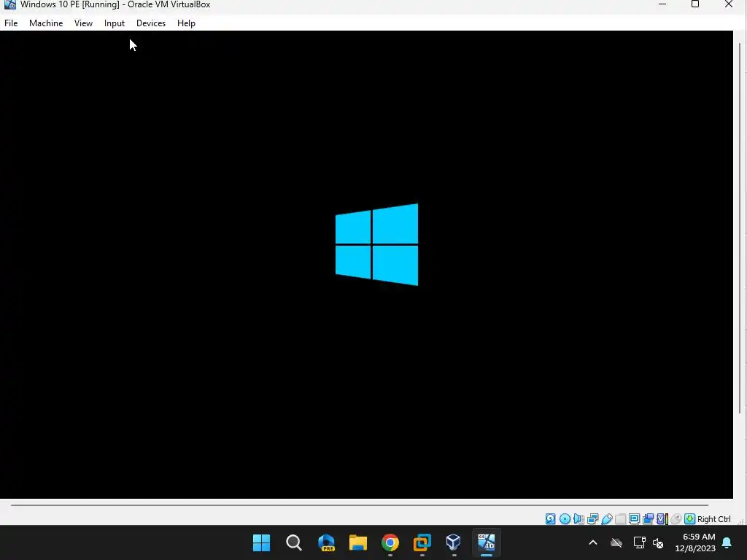
Task: Click the Right Ctrl host key label
Action: pos(713,519)
